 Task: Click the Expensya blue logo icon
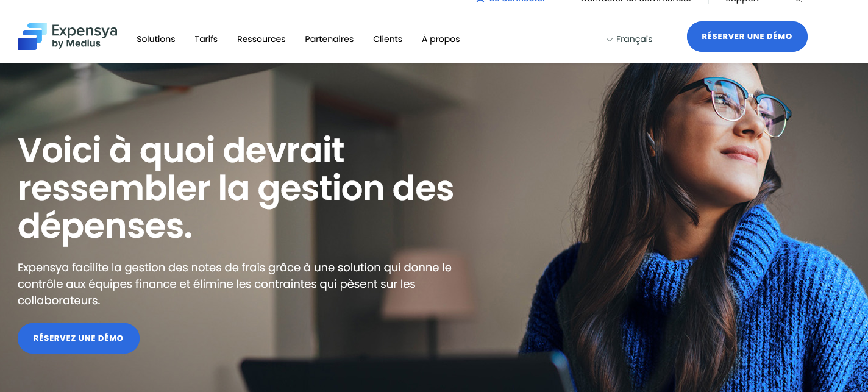[32, 37]
